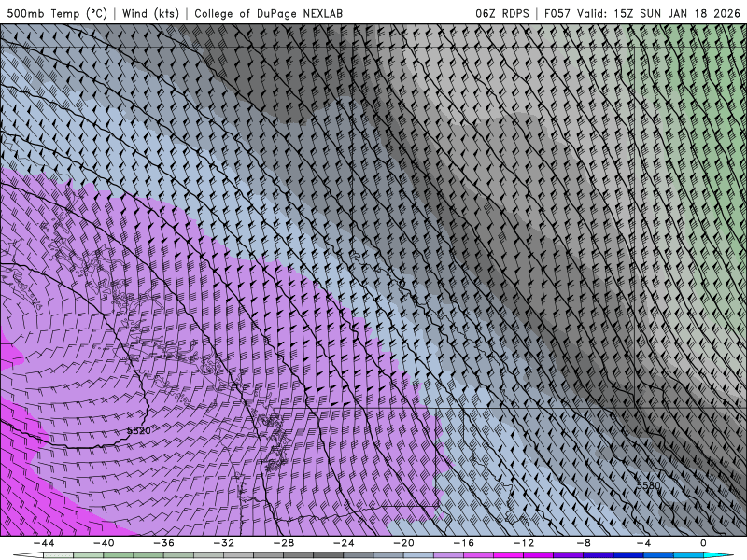Click the cyan arrow end of color bar
This screenshot has width=747, height=560.
point(718,555)
